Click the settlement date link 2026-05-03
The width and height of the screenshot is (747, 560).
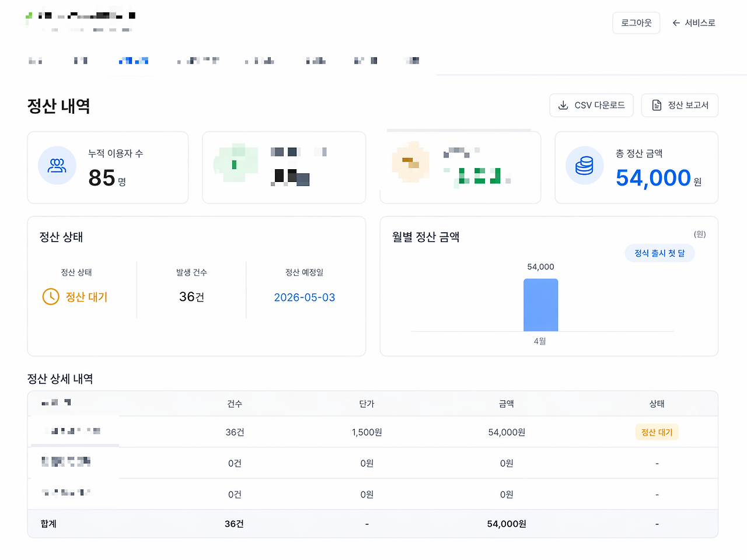tap(304, 297)
